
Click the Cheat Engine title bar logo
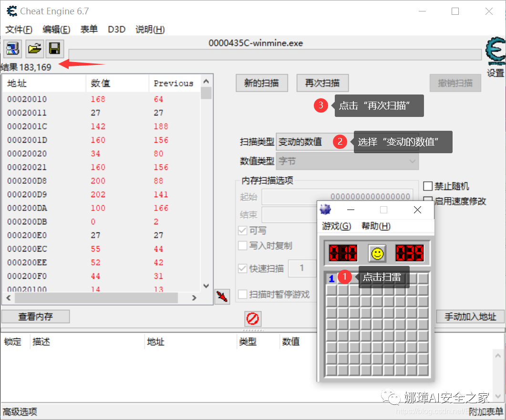pos(11,11)
